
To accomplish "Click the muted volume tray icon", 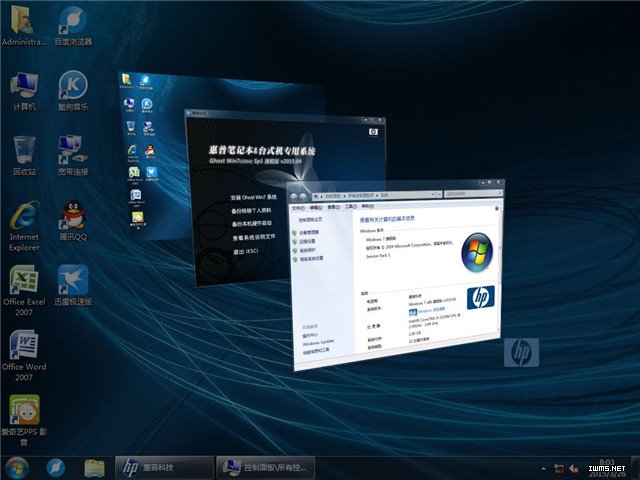I will tap(574, 469).
